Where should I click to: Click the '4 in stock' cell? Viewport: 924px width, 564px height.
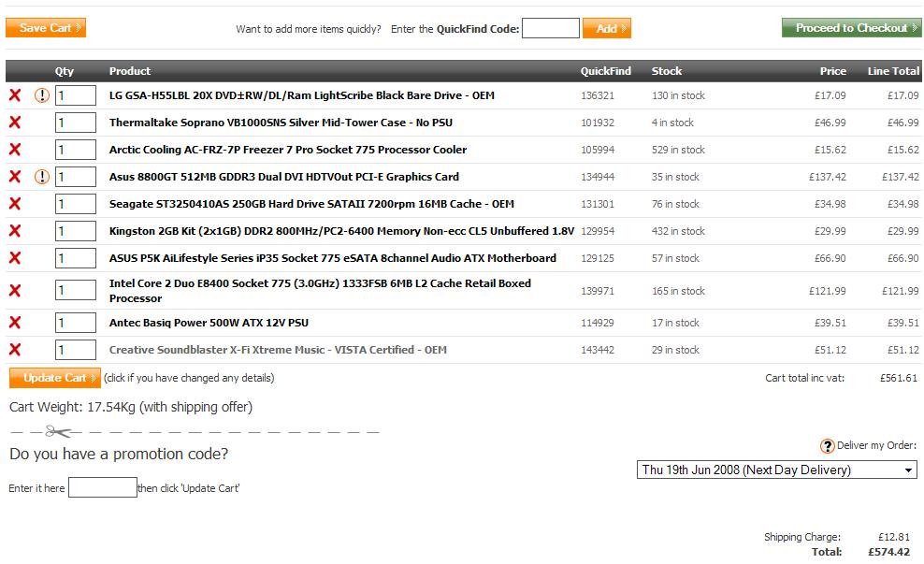(x=672, y=123)
